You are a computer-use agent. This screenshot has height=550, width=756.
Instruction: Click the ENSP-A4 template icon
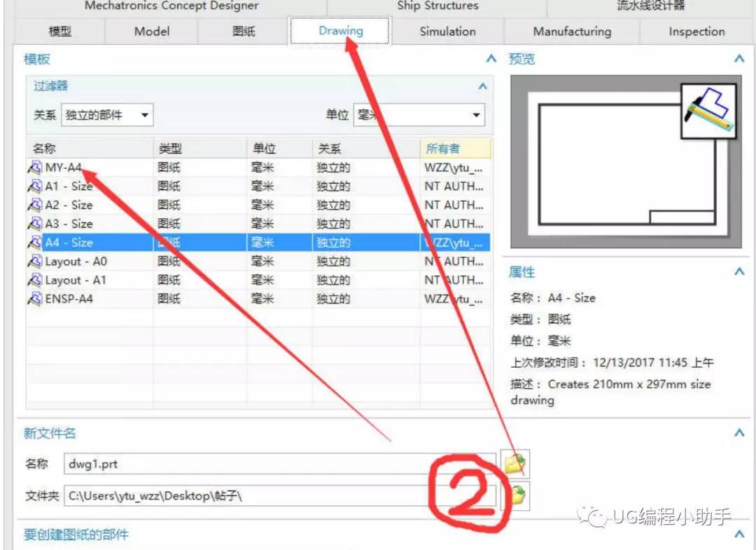[x=35, y=299]
